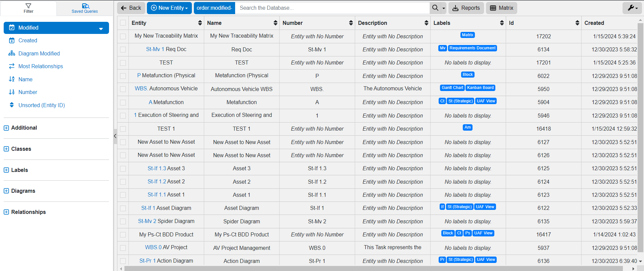Open the Matrix view
Screen dimensions: 644x271
(x=501, y=8)
